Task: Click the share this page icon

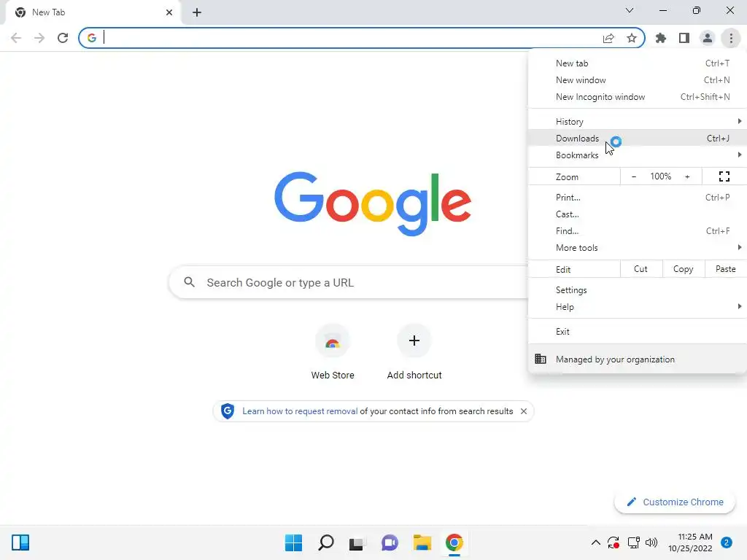Action: coord(608,38)
